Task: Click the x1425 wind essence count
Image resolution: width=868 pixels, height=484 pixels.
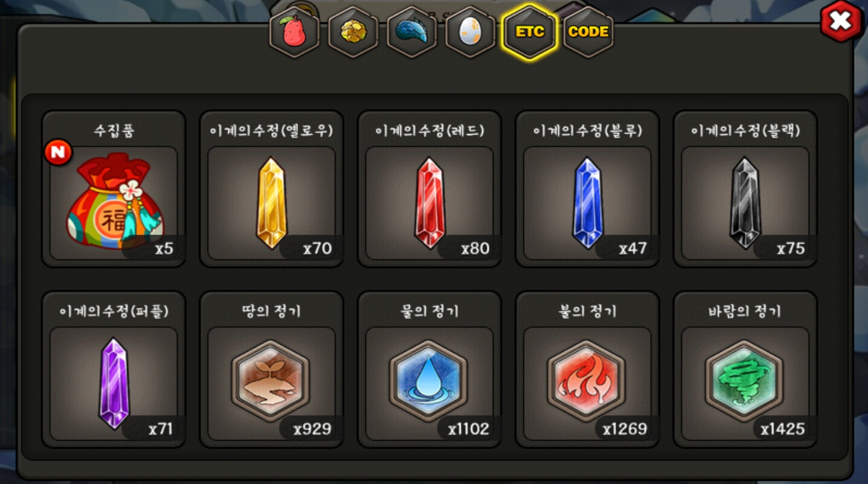Action: [783, 429]
